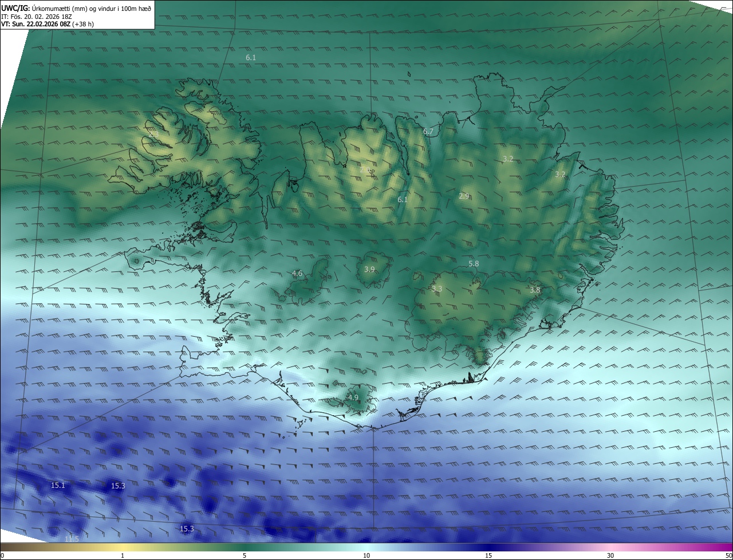Screen dimensions: 733x560
Task: Click the '5' tick label on the color scale
Action: tap(245, 555)
